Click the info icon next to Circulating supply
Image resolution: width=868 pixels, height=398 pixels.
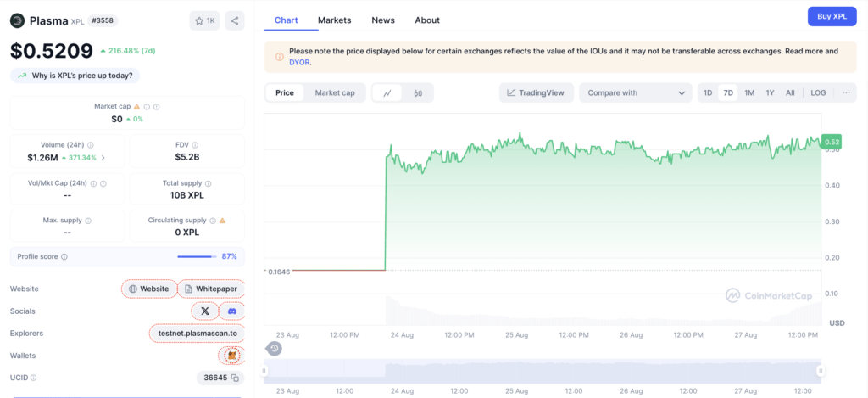pos(213,220)
